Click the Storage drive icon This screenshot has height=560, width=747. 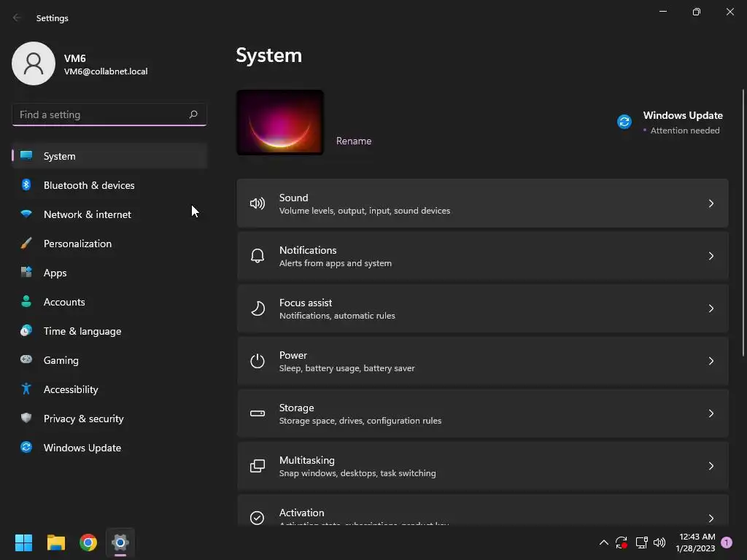pyautogui.click(x=258, y=413)
